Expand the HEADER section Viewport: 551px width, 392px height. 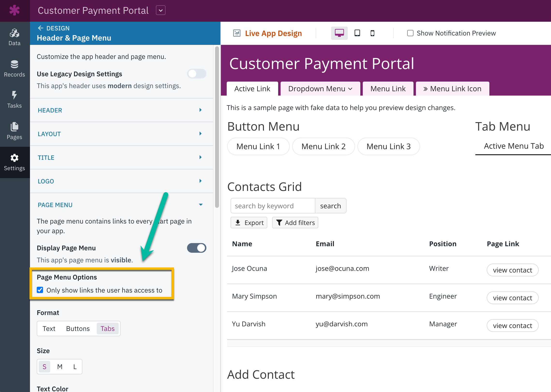click(122, 110)
